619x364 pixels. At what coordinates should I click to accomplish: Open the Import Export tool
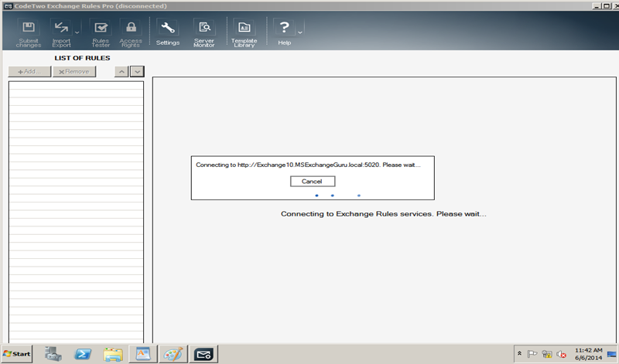coord(61,33)
